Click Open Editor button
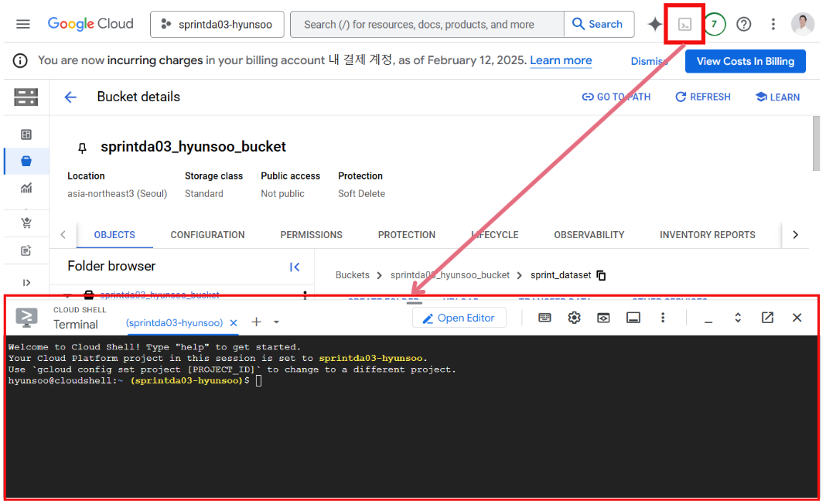This screenshot has height=504, width=826. [x=459, y=318]
